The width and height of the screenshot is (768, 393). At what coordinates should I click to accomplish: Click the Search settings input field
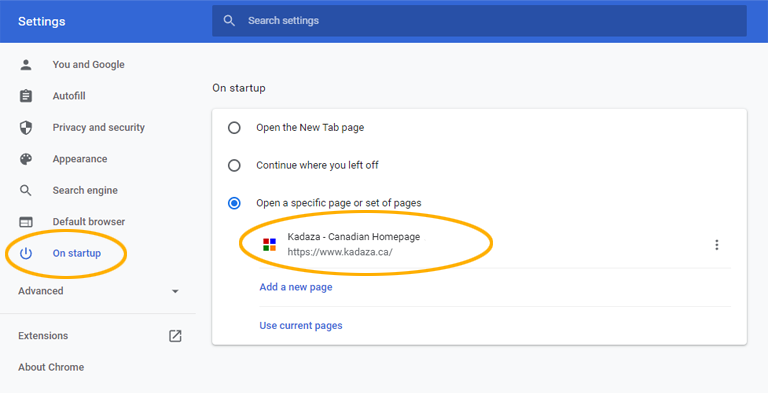tap(479, 21)
